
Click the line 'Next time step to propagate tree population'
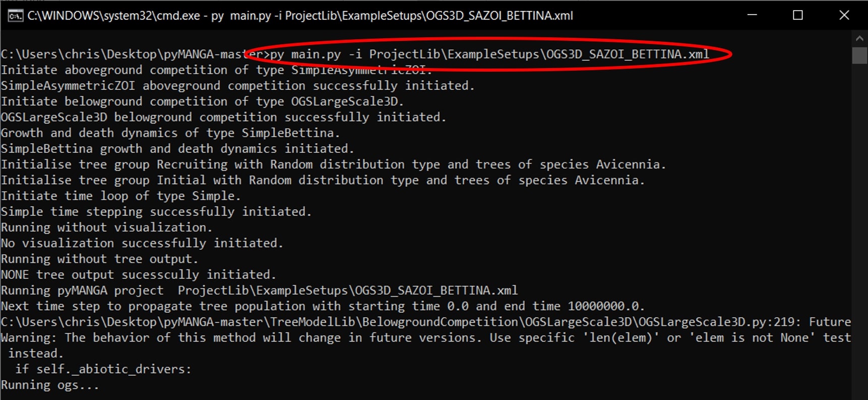click(323, 306)
